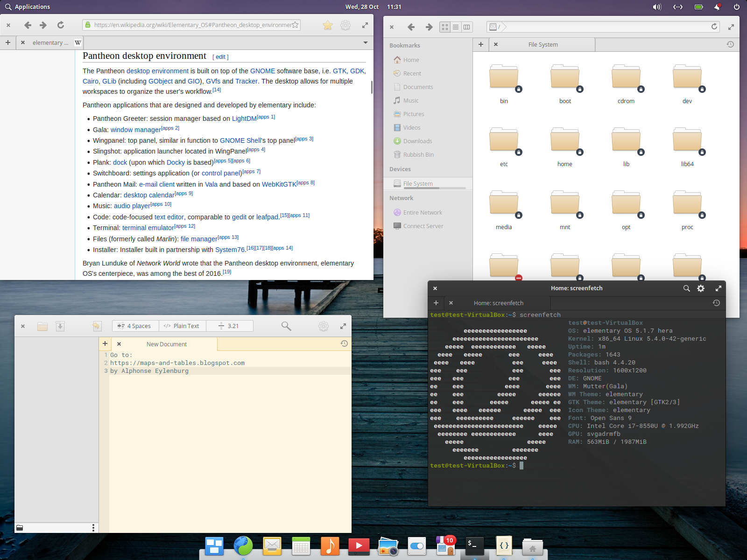Click File System disk usage bar

[434, 188]
